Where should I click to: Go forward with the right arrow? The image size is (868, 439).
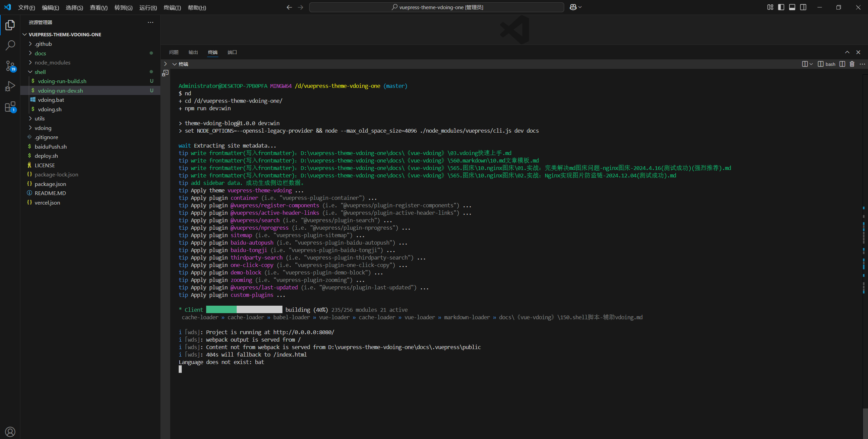click(300, 7)
